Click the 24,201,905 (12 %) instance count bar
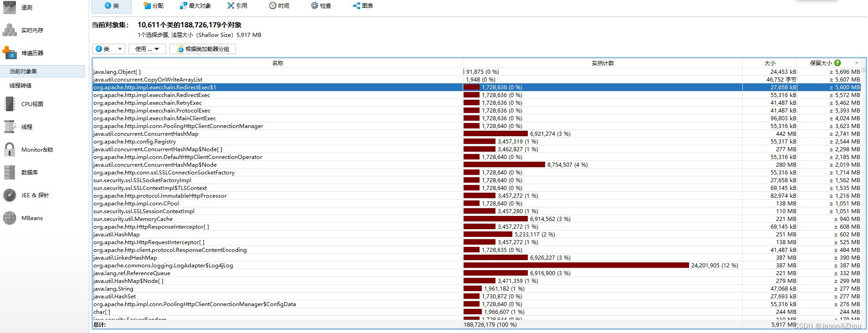Viewport: 868px width, 333px height. pos(576,265)
